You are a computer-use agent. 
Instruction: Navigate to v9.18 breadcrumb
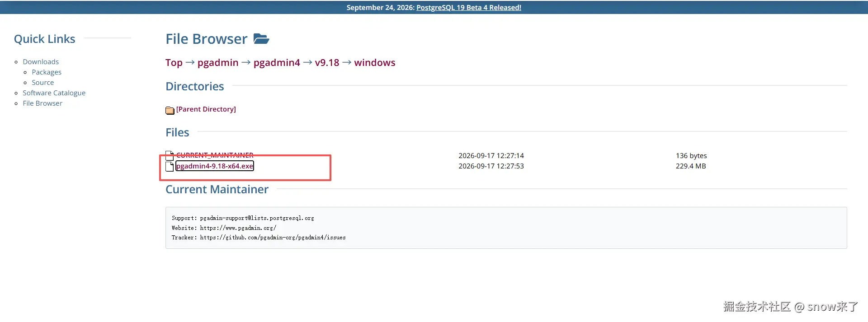click(327, 63)
